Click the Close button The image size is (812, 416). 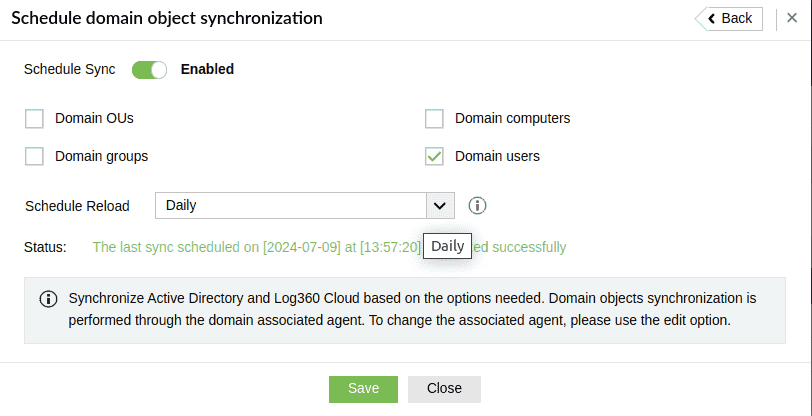coord(444,389)
